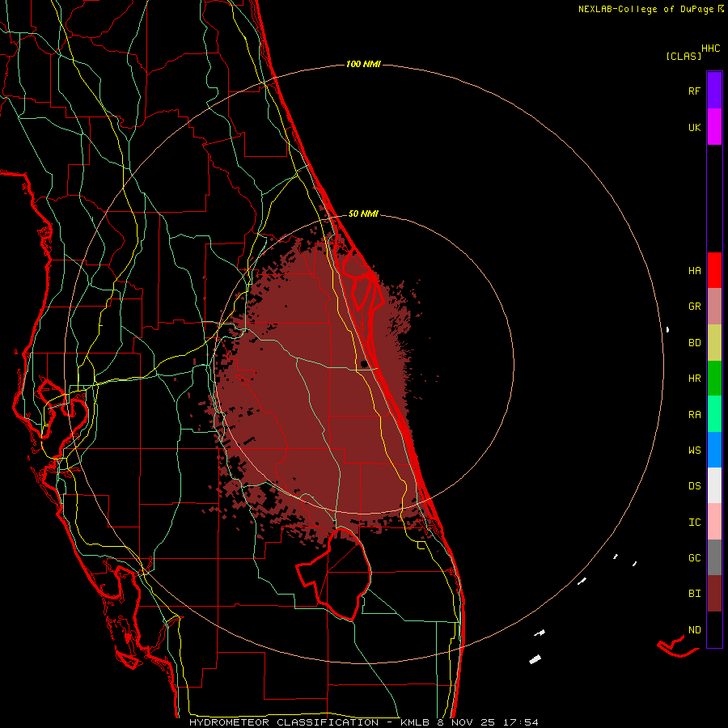
Task: Click the HHC product label
Action: [711, 49]
